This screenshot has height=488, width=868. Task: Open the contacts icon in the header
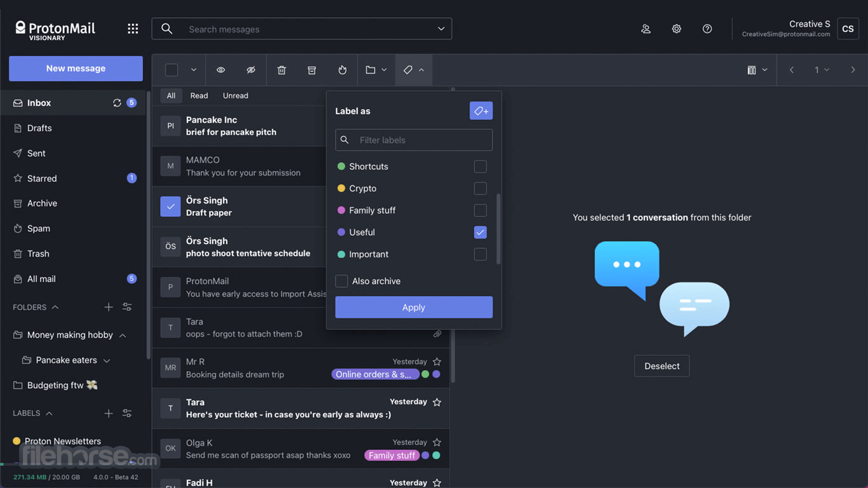tap(646, 29)
